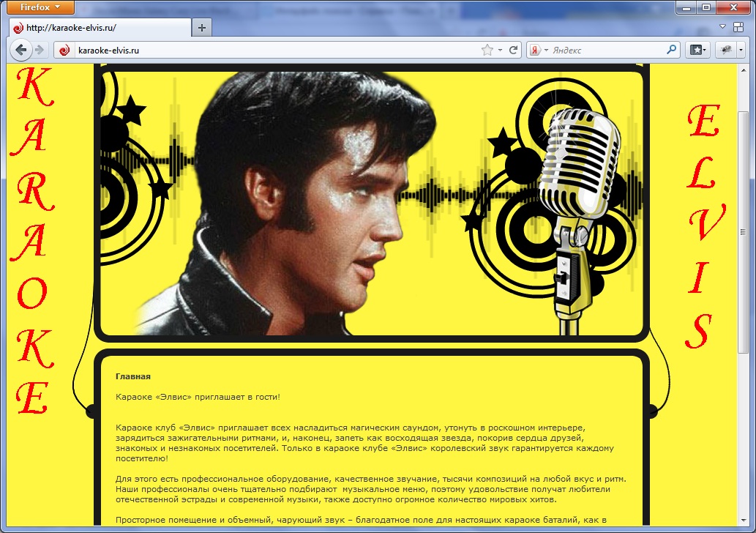Click the magnifier search icon

[x=672, y=50]
